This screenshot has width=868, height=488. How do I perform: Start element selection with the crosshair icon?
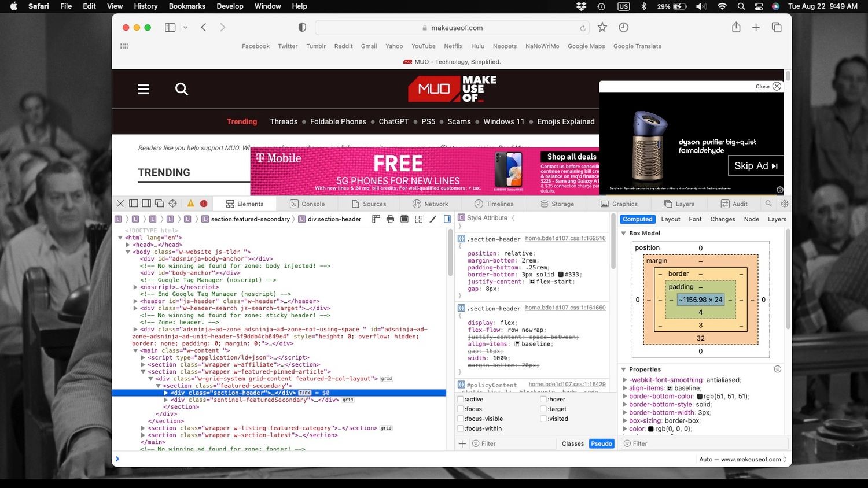tap(172, 204)
